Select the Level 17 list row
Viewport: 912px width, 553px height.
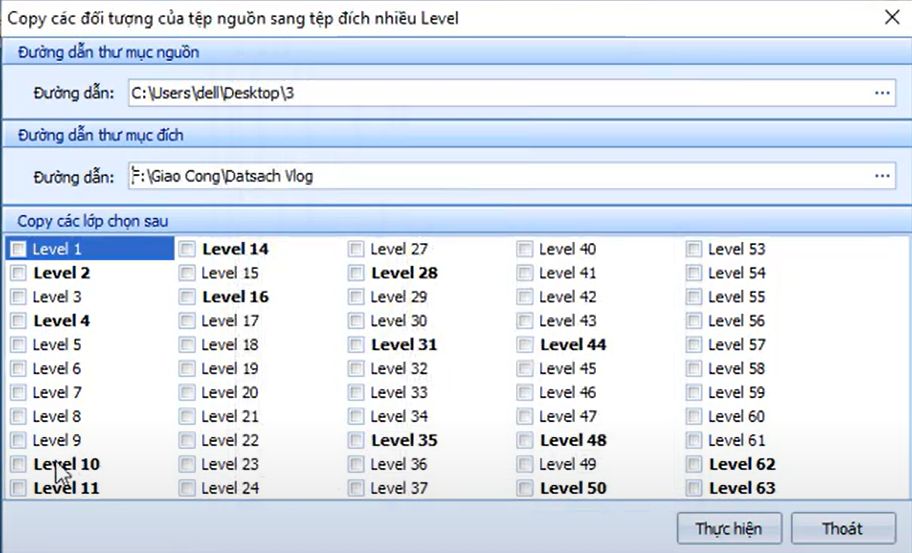tap(259, 320)
